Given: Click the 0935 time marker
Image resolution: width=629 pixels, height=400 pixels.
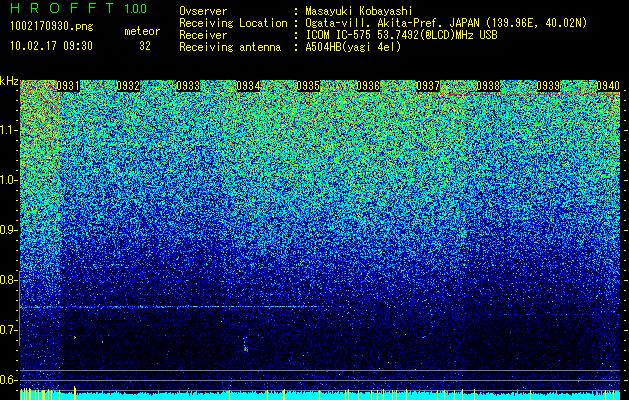Looking at the screenshot, I should pos(308,86).
